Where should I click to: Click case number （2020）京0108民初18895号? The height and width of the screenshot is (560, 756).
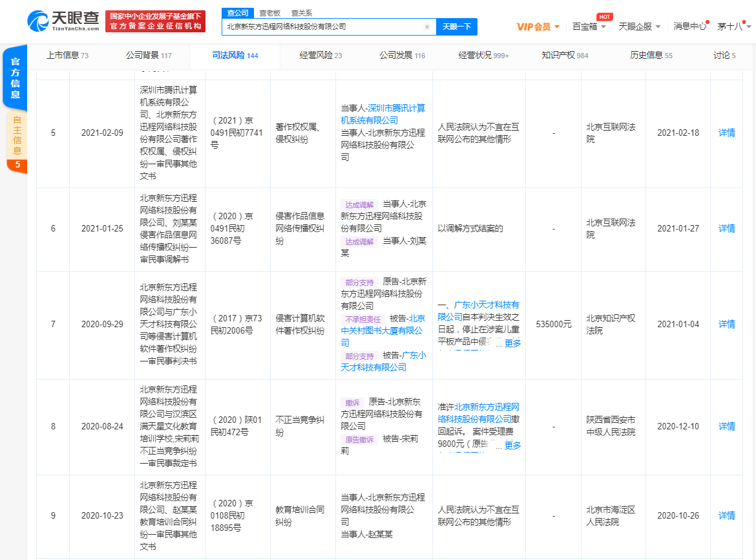tap(233, 515)
